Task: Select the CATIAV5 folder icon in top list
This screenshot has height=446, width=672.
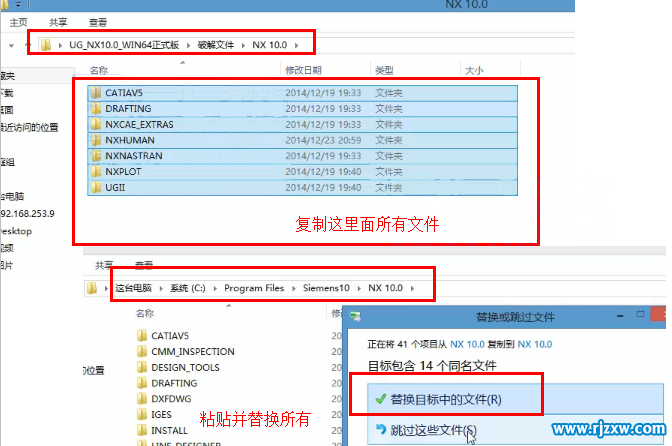Action: 96,93
